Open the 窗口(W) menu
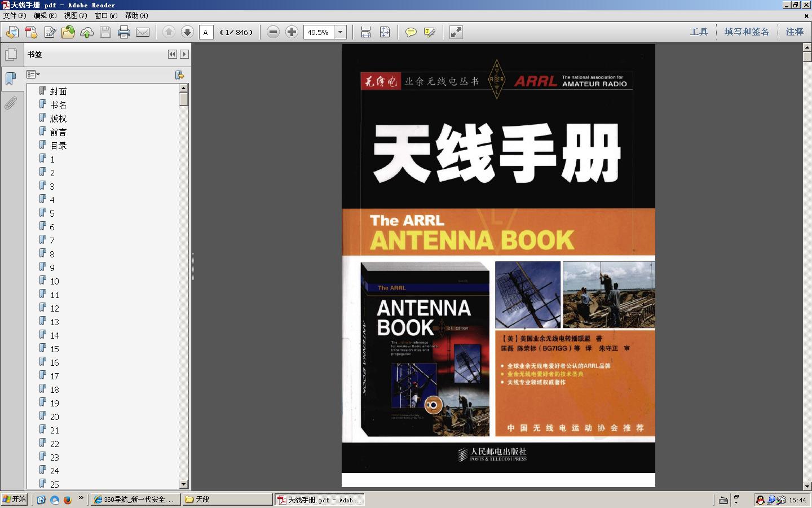 pyautogui.click(x=106, y=16)
